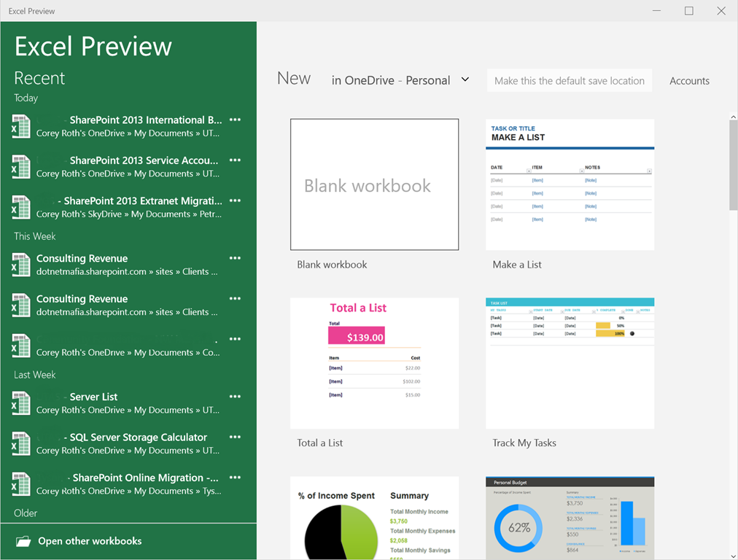Image resolution: width=738 pixels, height=560 pixels.
Task: Click scrollbar down arrow in templates pane
Action: pos(734,556)
